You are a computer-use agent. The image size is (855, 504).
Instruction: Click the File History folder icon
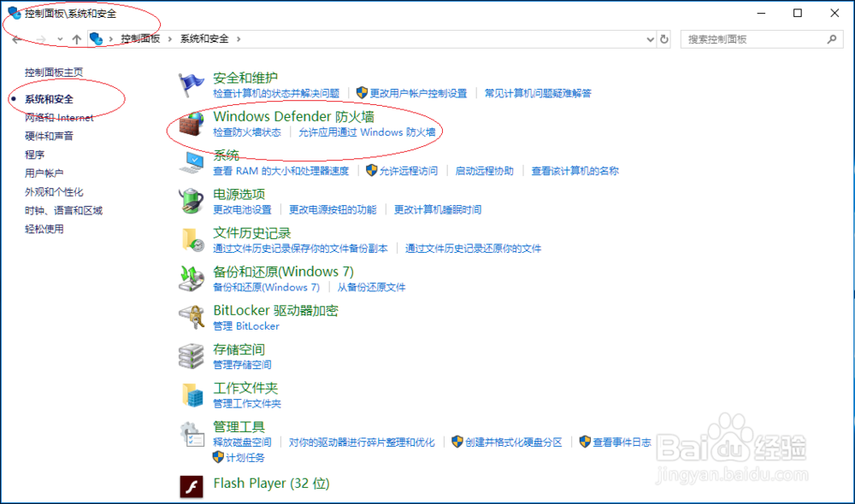(x=192, y=240)
